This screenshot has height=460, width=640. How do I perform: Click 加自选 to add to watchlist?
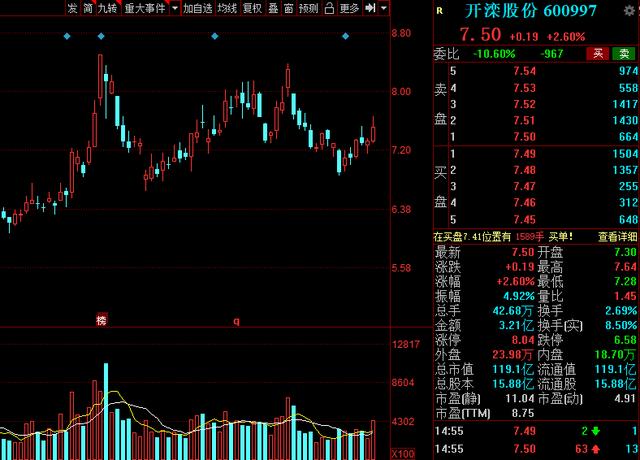pos(198,8)
